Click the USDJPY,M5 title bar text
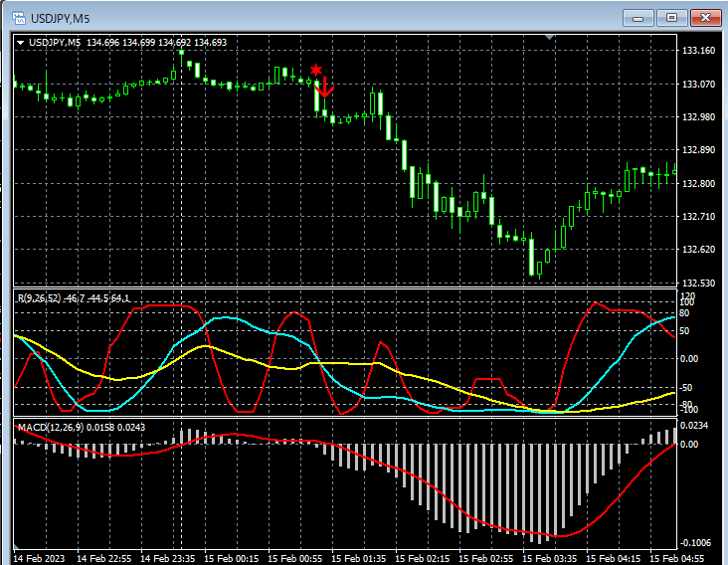The image size is (728, 565). 61,17
